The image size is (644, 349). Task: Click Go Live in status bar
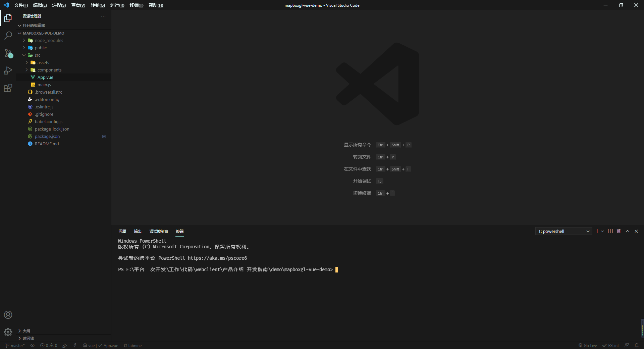click(x=588, y=346)
